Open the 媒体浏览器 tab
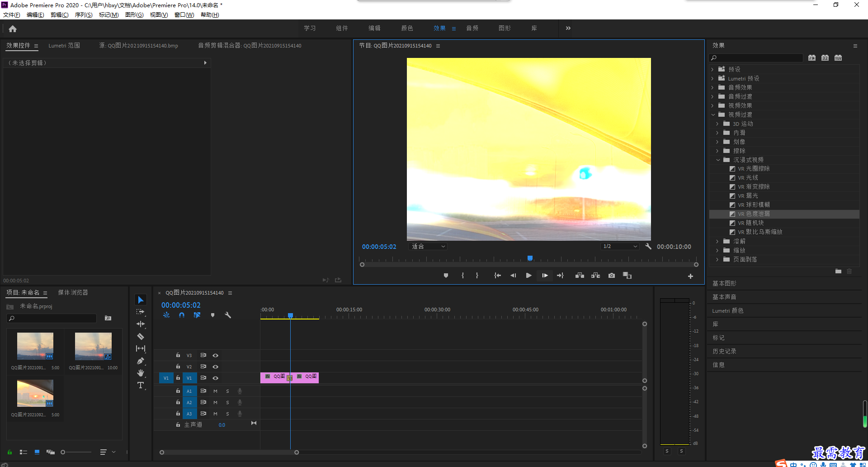 [x=73, y=293]
